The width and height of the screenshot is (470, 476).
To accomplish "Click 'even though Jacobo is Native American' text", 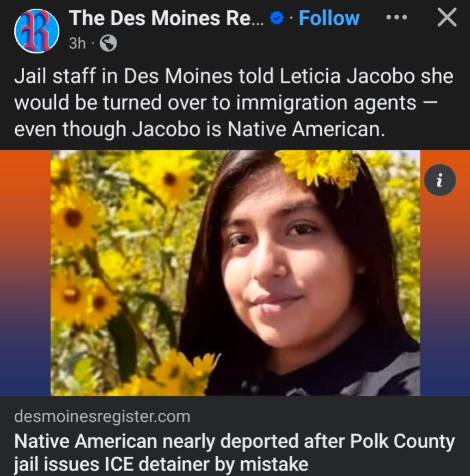I will 199,129.
